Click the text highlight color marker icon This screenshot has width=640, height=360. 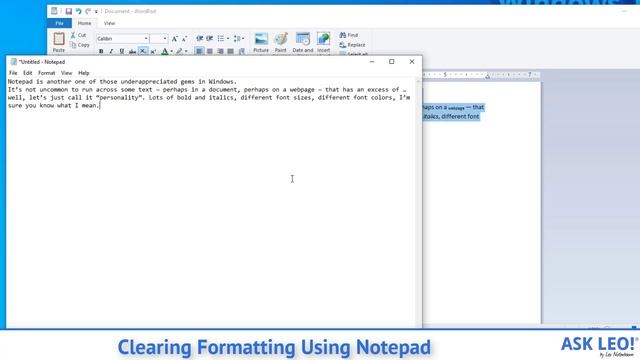tap(179, 51)
